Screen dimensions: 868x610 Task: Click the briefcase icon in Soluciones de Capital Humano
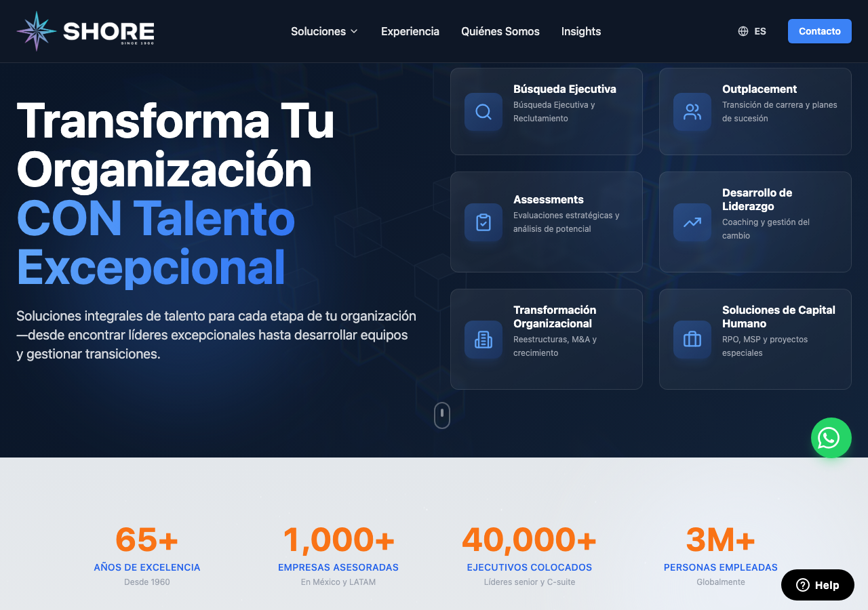click(692, 340)
